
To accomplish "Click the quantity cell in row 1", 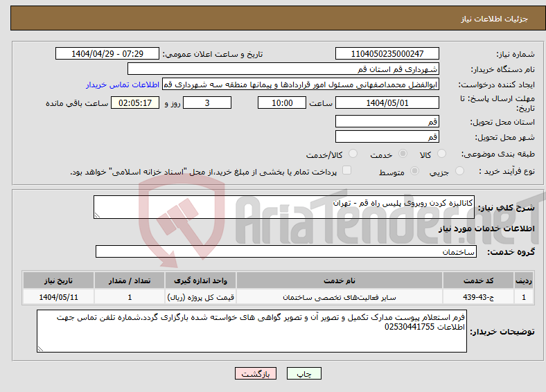I will (130, 297).
